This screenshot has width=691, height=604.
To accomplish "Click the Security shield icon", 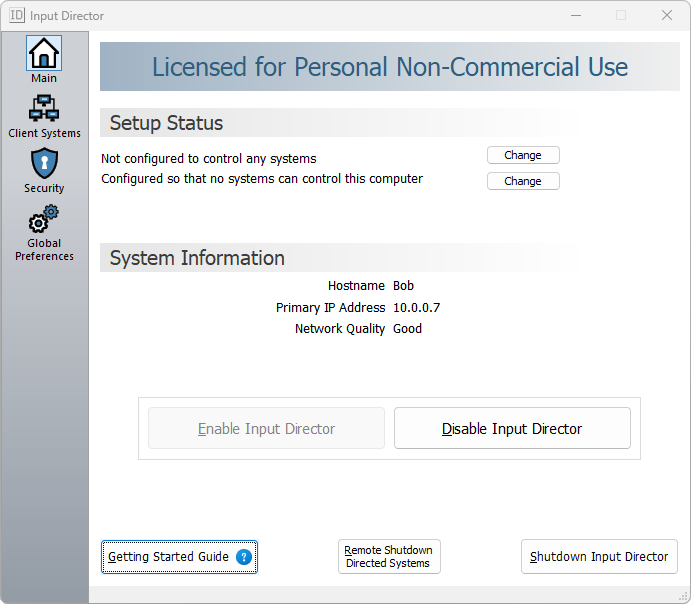I will [44, 163].
